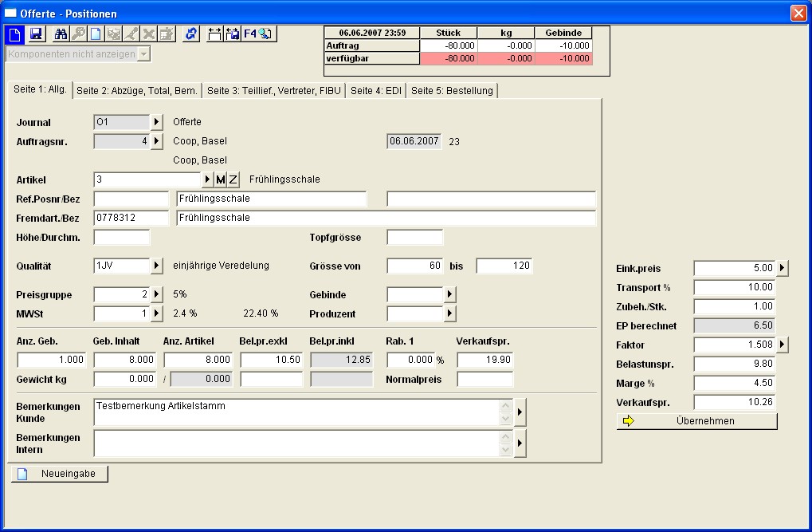Image resolution: width=812 pixels, height=532 pixels.
Task: Open the Artikel lookup arrow
Action: (x=208, y=180)
